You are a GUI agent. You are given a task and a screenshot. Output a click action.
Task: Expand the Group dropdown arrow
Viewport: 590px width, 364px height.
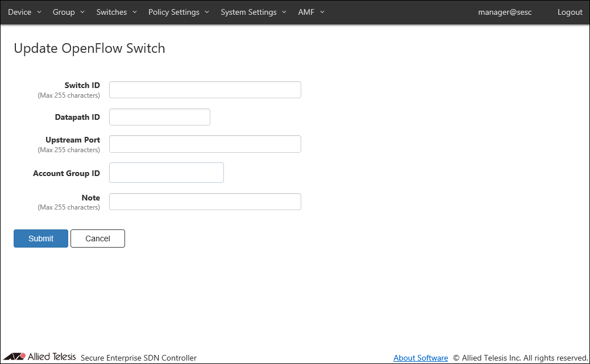[x=82, y=12]
